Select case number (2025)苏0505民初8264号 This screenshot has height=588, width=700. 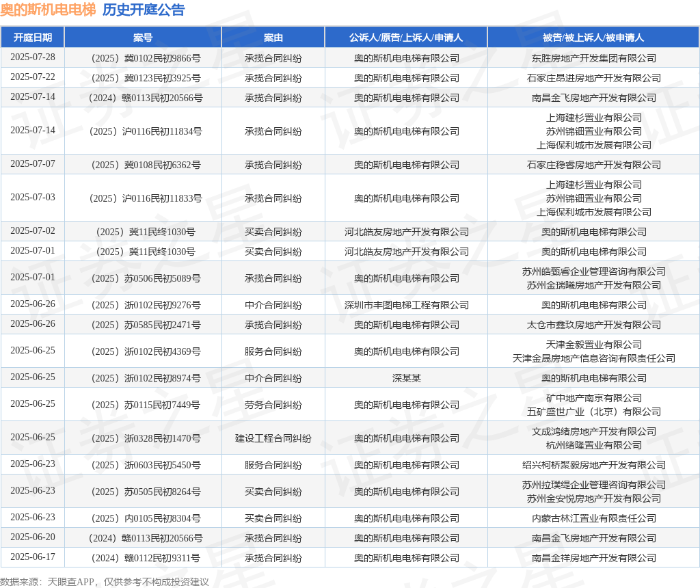pos(146,492)
